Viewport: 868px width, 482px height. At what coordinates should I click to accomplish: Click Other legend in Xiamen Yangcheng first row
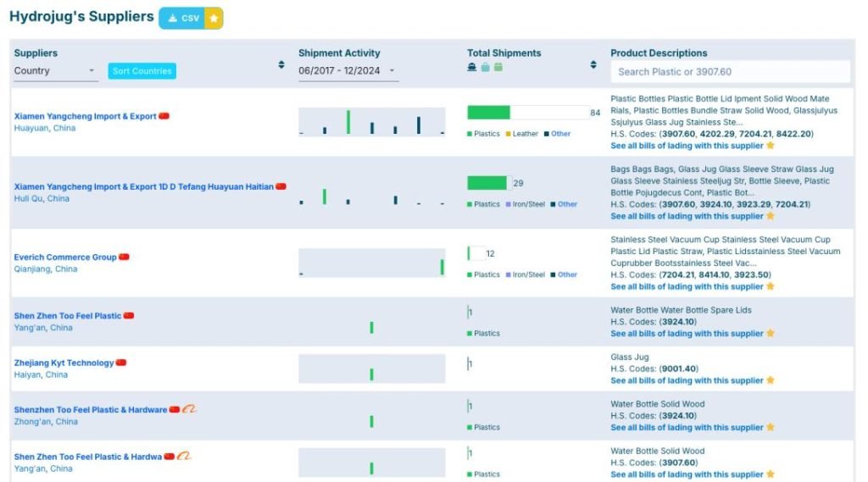557,134
